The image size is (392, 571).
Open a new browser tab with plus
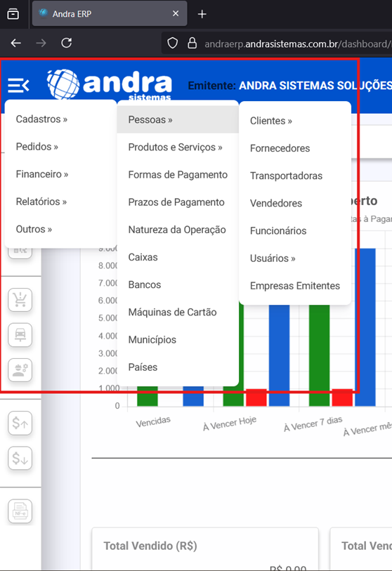[202, 14]
